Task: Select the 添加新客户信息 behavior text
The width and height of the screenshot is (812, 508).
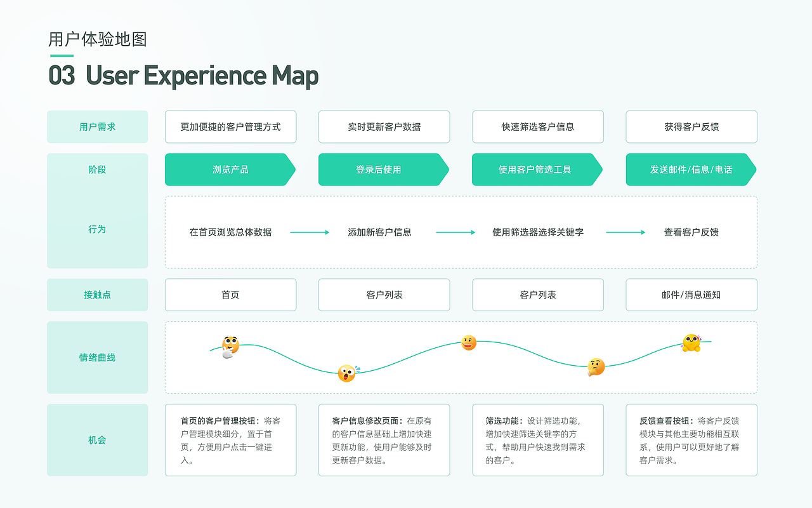Action: 379,232
